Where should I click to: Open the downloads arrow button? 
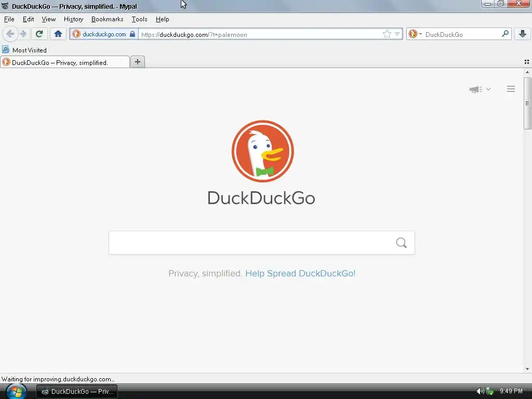(x=523, y=34)
